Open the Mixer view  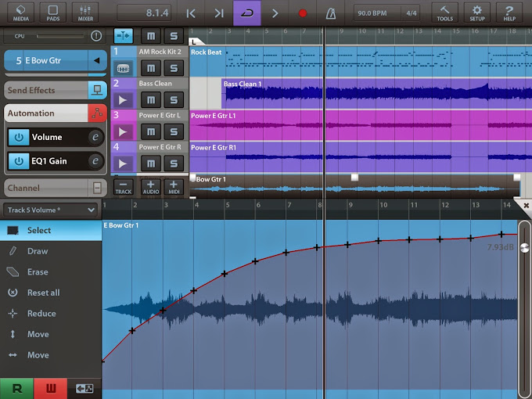pyautogui.click(x=85, y=13)
